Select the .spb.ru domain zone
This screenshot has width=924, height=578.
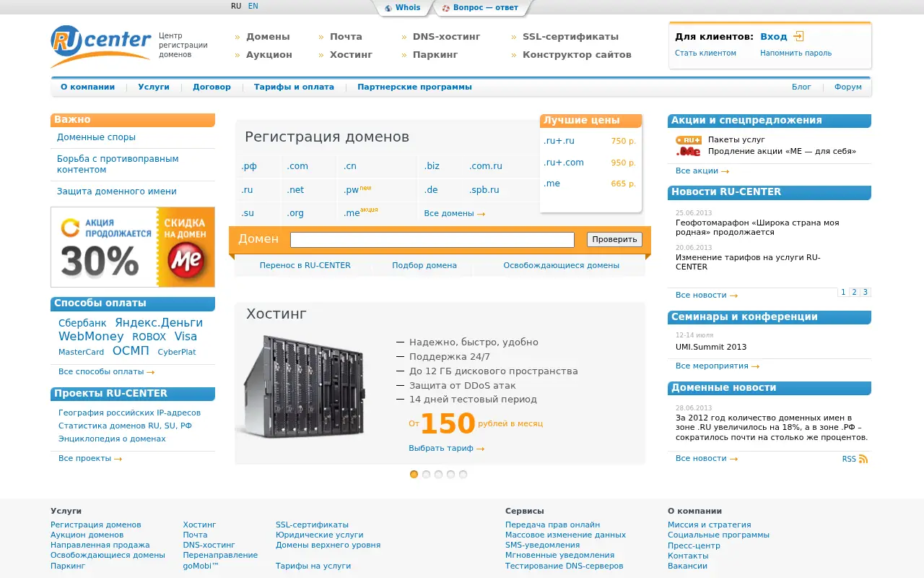pos(484,190)
